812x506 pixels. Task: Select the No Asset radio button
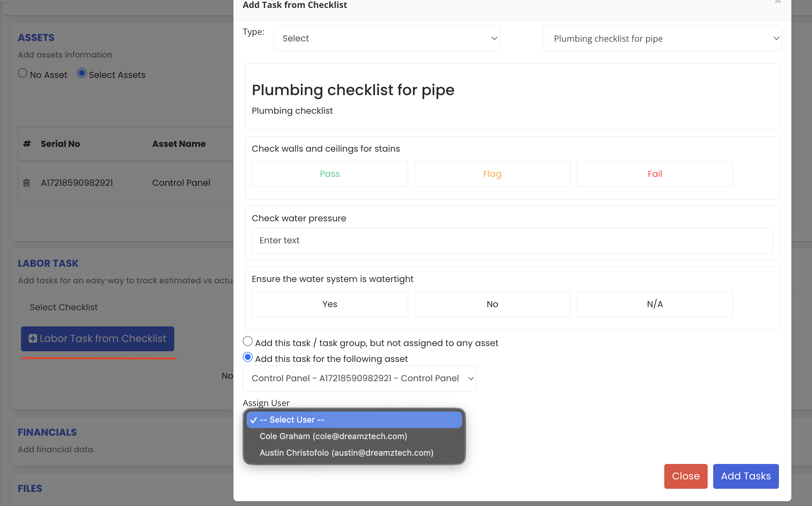coord(23,73)
